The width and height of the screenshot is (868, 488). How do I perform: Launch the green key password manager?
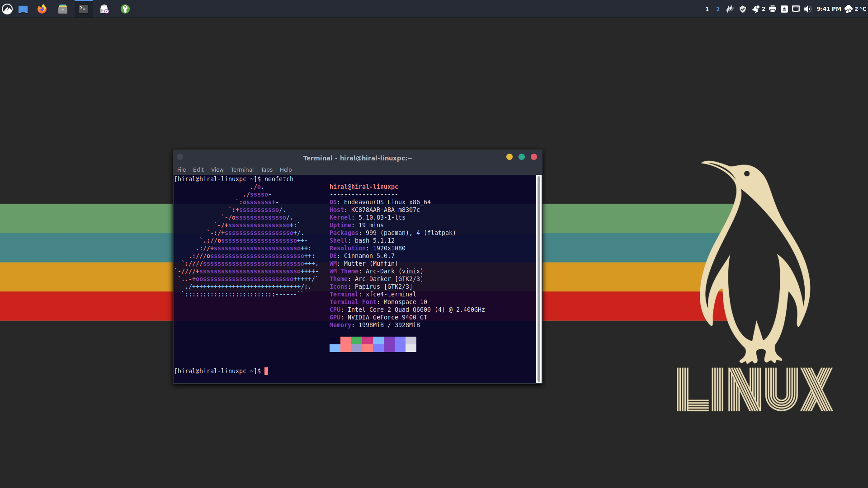(125, 9)
